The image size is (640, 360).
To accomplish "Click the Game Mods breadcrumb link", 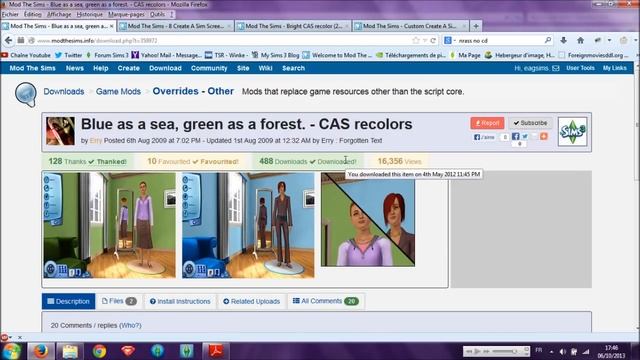I will [118, 91].
